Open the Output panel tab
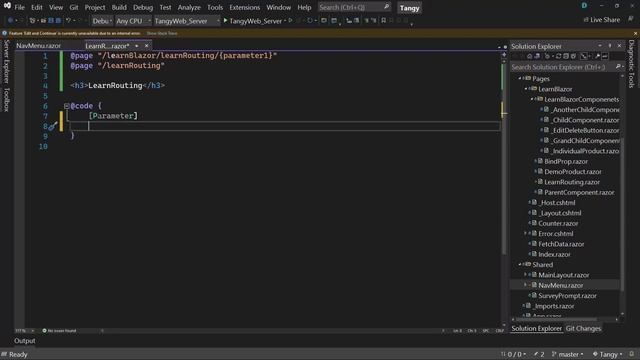Image resolution: width=640 pixels, height=360 pixels. (24, 340)
